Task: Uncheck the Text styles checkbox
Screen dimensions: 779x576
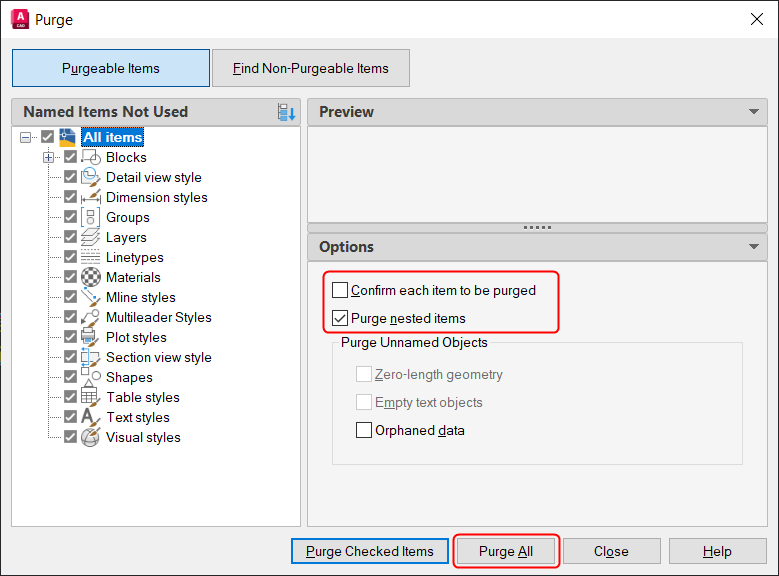Action: pos(71,417)
